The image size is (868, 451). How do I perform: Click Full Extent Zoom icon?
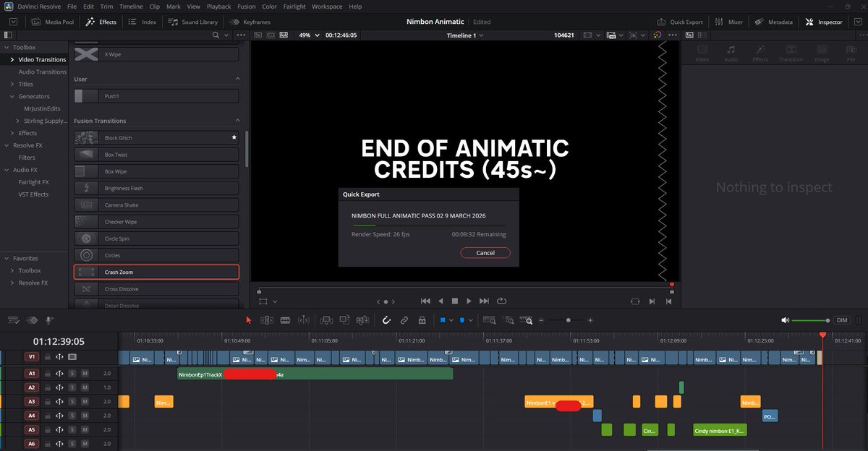pyautogui.click(x=490, y=319)
